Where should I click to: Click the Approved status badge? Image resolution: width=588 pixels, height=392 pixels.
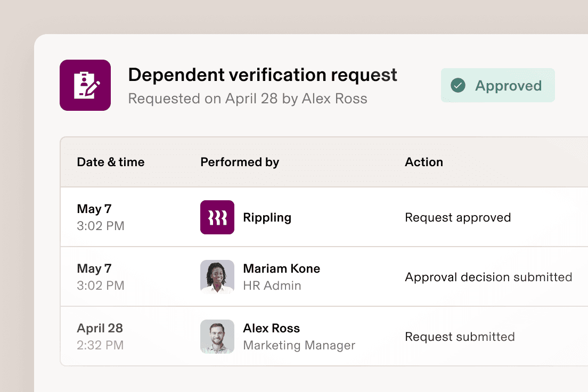[x=497, y=85]
